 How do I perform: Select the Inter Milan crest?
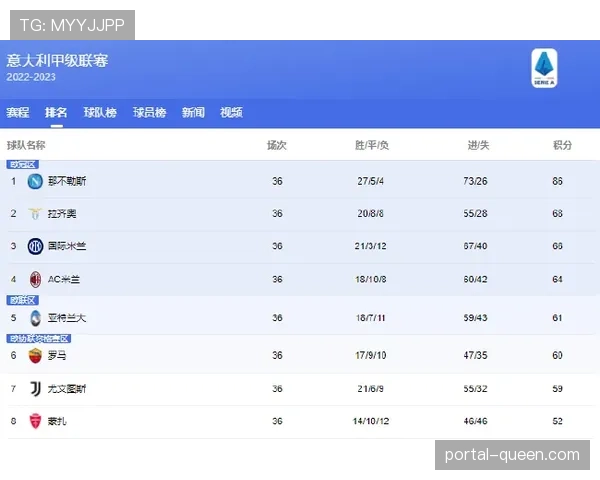tap(35, 246)
